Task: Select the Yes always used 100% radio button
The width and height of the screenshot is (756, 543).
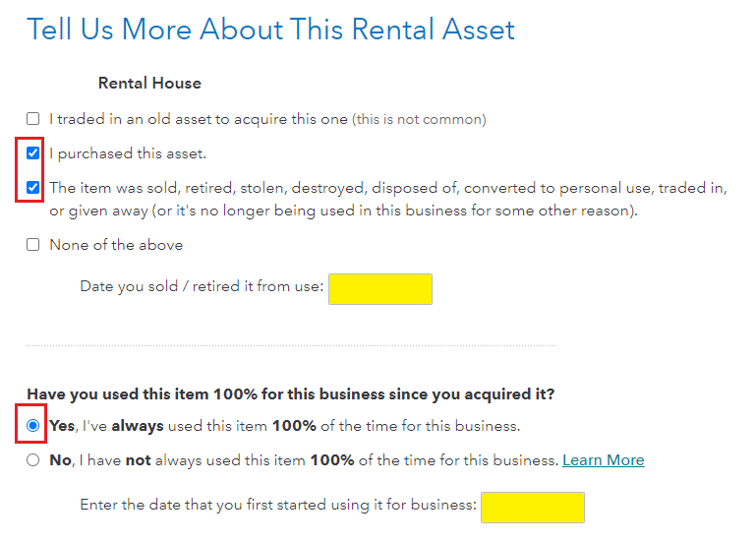Action: click(x=33, y=426)
